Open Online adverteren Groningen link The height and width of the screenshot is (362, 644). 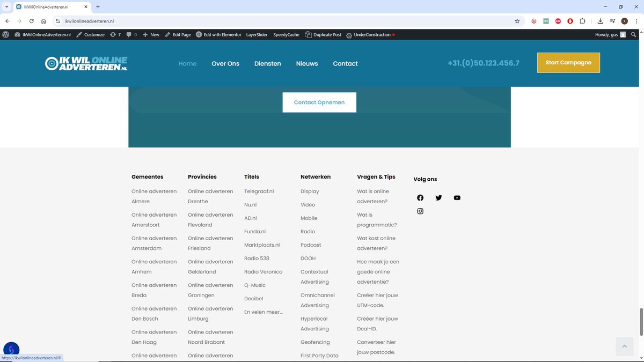pyautogui.click(x=210, y=290)
